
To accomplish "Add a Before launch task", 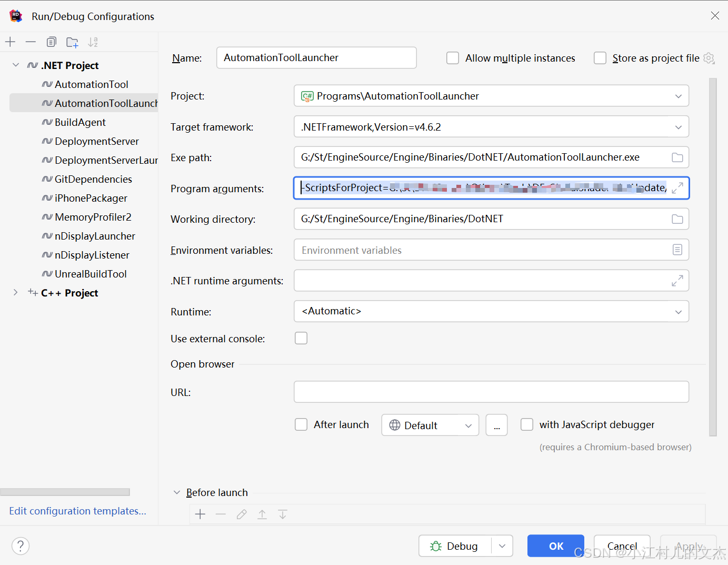I will click(200, 514).
